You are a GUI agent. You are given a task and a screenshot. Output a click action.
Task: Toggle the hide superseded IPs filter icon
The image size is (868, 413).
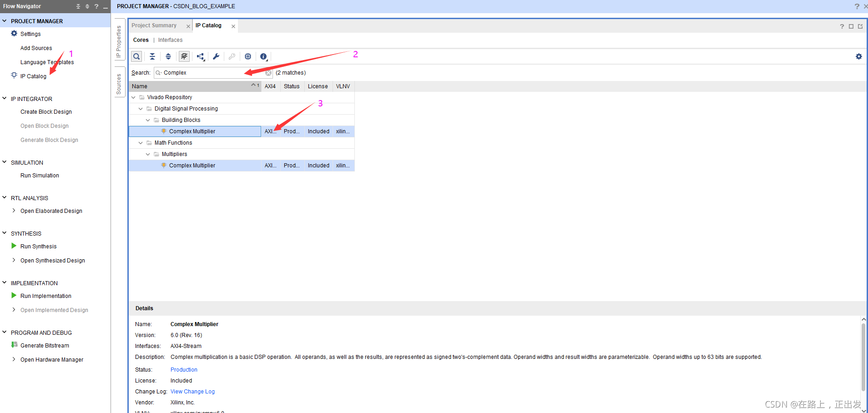[184, 56]
